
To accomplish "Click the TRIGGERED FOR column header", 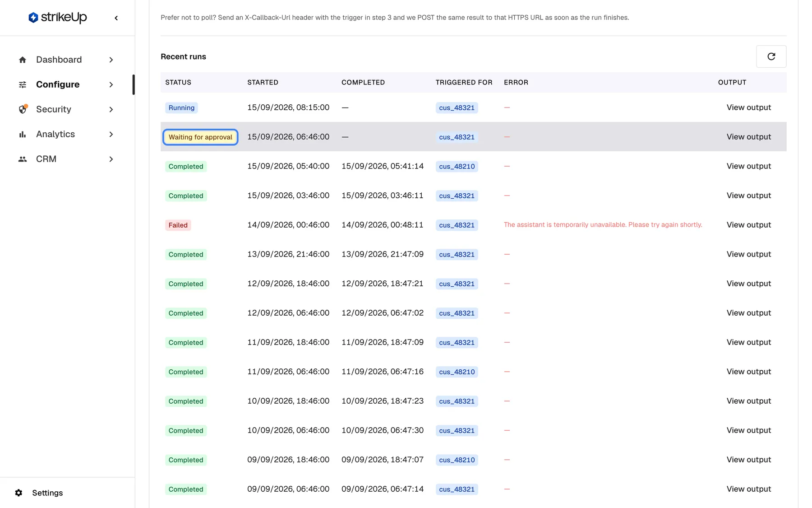I will pyautogui.click(x=464, y=82).
